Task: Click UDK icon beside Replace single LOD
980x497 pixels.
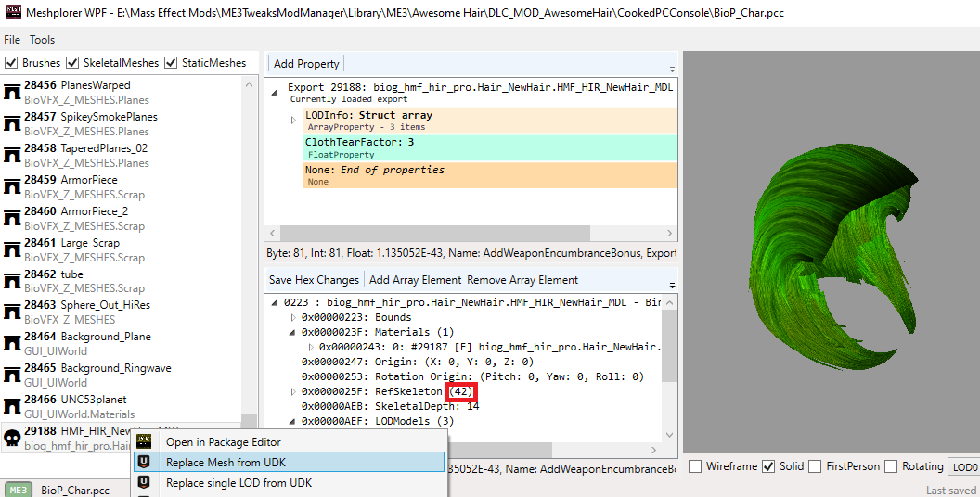Action: (144, 483)
